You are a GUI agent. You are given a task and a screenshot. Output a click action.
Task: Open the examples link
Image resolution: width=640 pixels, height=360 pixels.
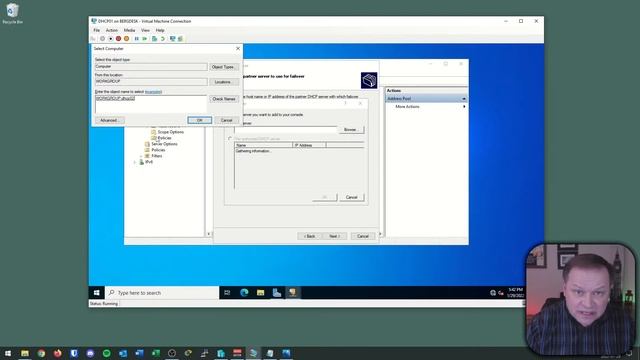(153, 92)
